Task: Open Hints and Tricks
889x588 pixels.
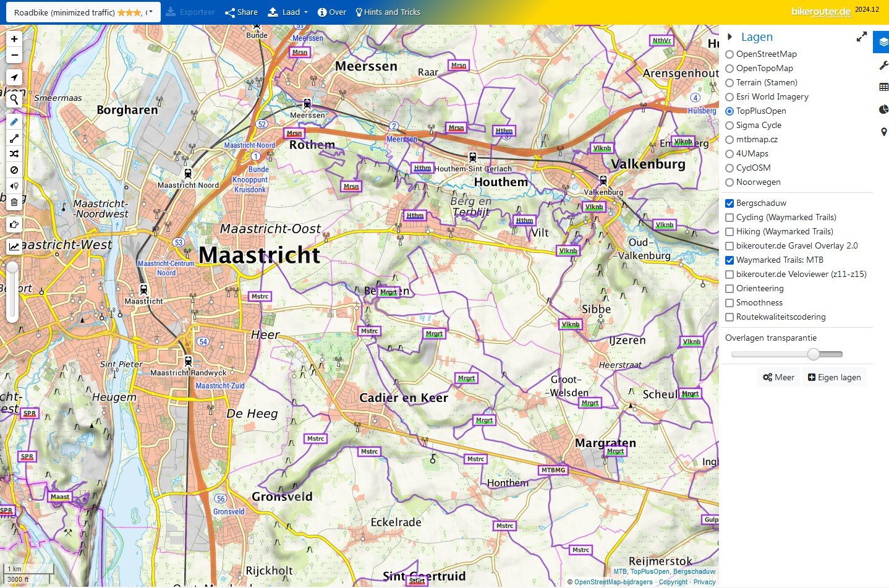Action: coord(388,12)
